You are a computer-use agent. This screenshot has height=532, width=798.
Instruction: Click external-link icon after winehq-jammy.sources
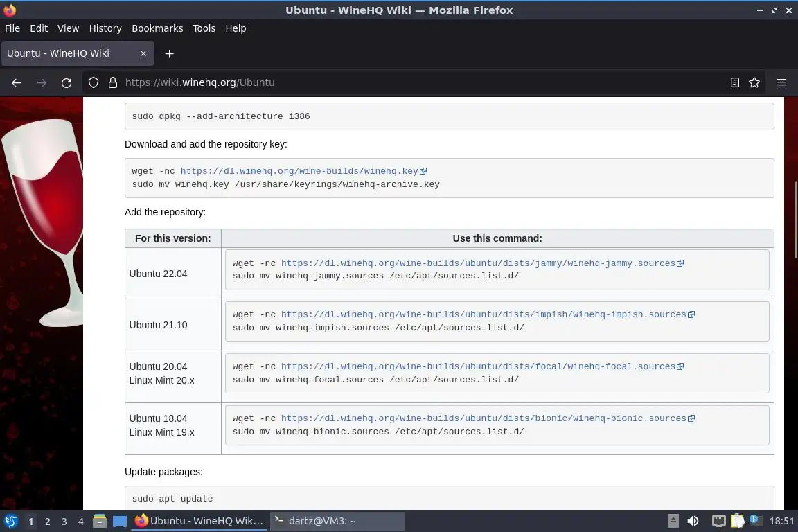coord(680,263)
